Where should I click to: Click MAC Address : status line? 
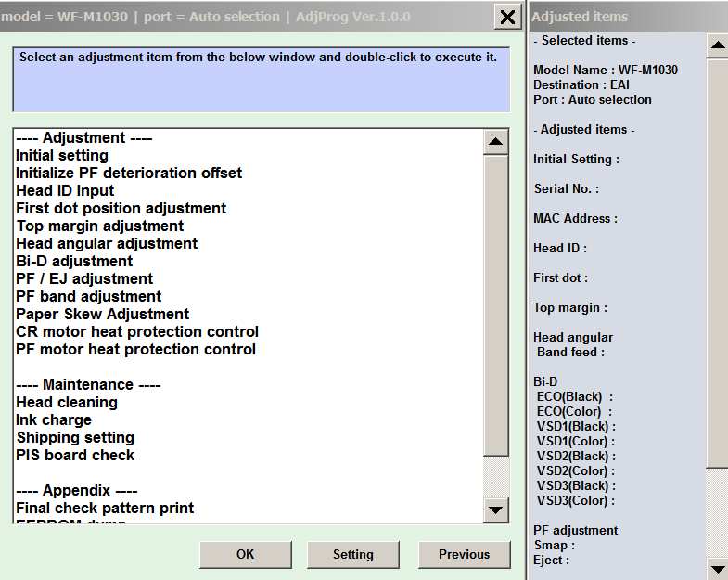tap(576, 219)
